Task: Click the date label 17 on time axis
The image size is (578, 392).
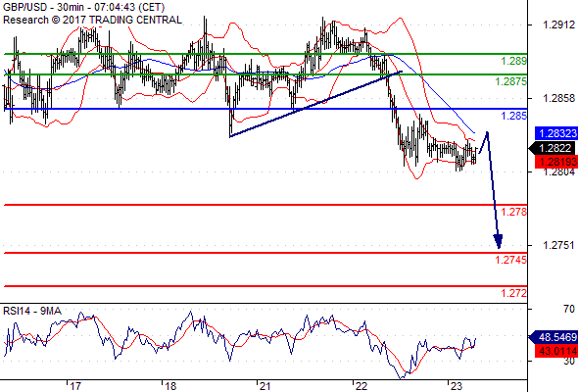Action: pyautogui.click(x=75, y=386)
